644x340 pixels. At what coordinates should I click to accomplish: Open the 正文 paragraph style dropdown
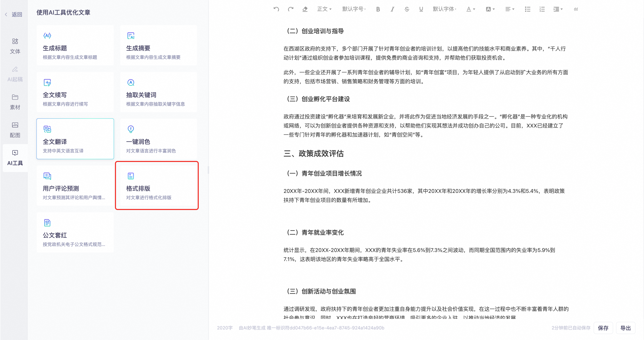point(324,9)
